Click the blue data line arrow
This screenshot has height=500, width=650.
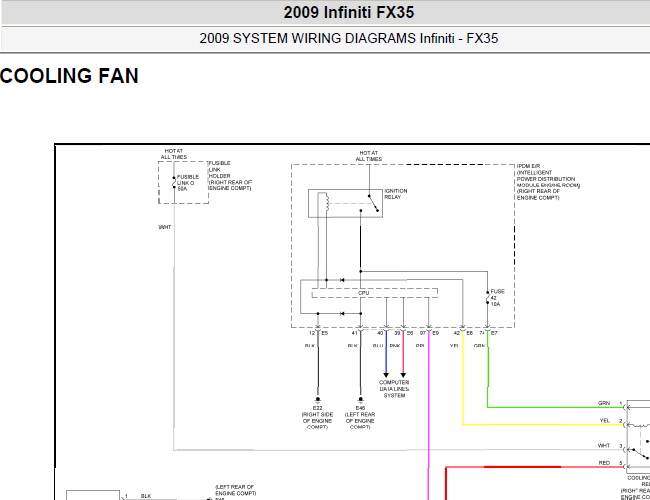point(386,375)
